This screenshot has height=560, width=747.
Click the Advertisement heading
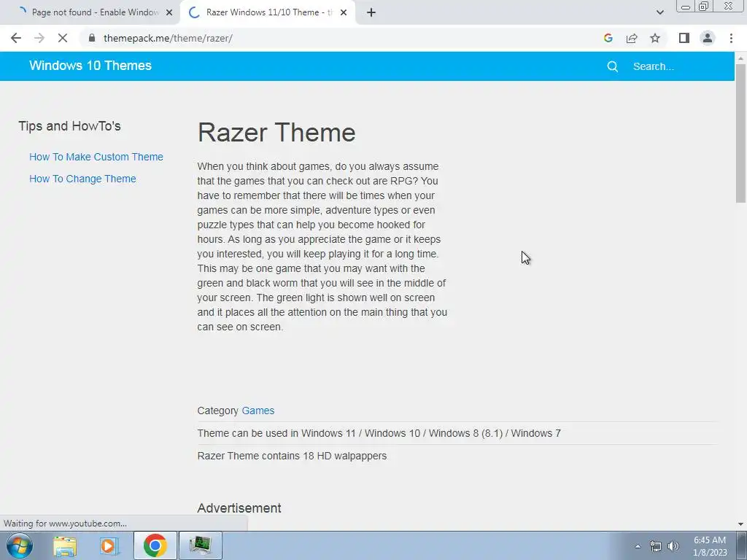pos(239,508)
